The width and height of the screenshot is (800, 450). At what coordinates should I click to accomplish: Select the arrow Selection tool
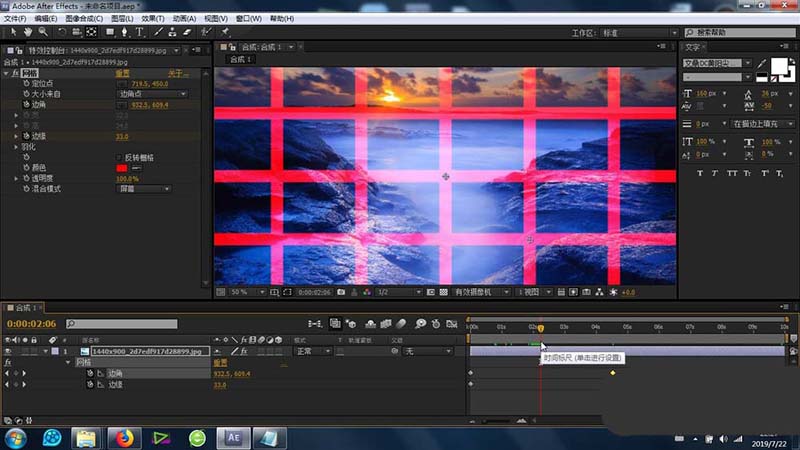click(13, 32)
